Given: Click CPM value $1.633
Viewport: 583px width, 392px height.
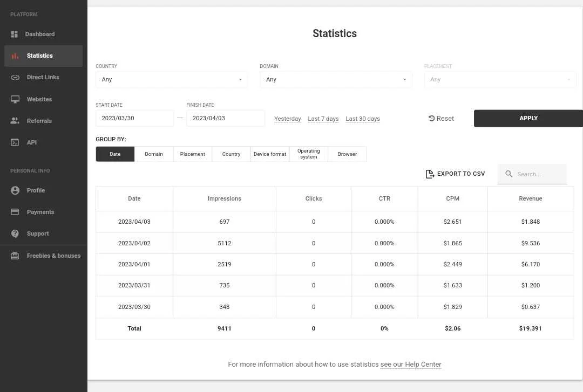Looking at the screenshot, I should coord(452,285).
